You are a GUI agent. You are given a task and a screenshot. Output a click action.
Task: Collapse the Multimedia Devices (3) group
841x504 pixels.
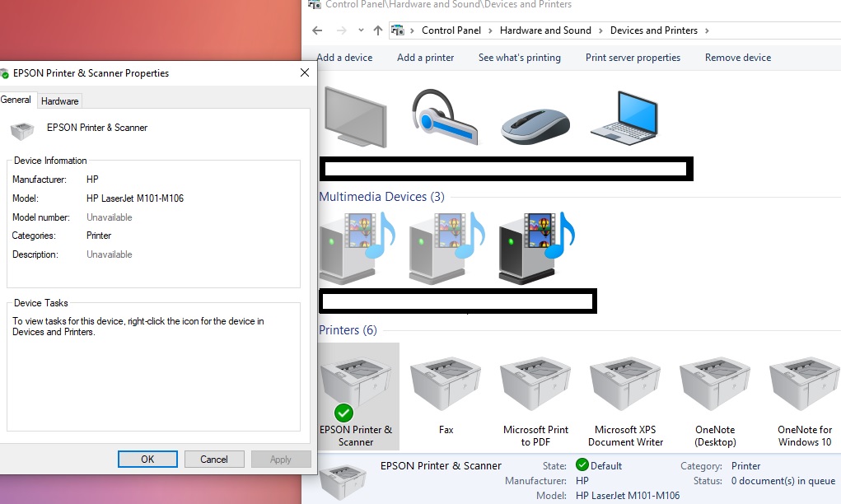click(382, 197)
